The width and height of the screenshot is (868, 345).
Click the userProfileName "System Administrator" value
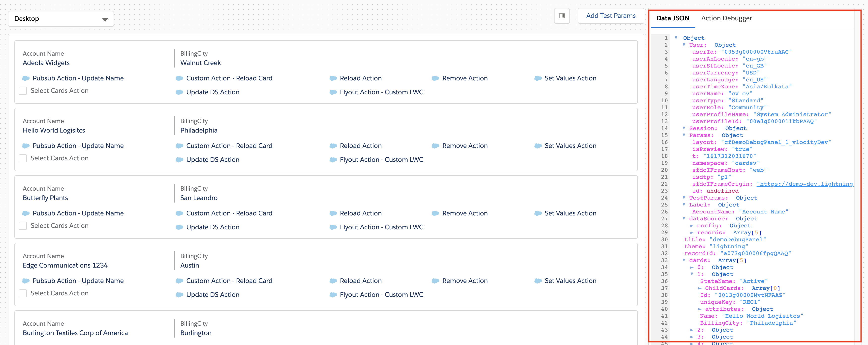pos(792,114)
